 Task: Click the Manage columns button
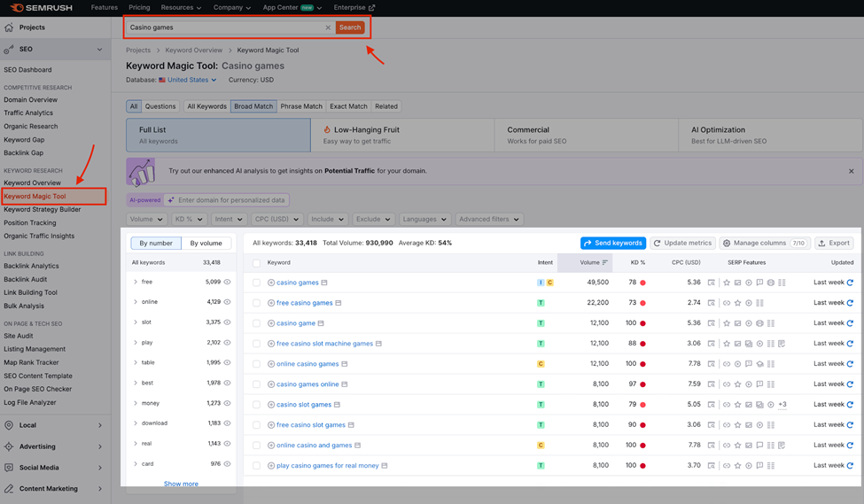(x=765, y=243)
